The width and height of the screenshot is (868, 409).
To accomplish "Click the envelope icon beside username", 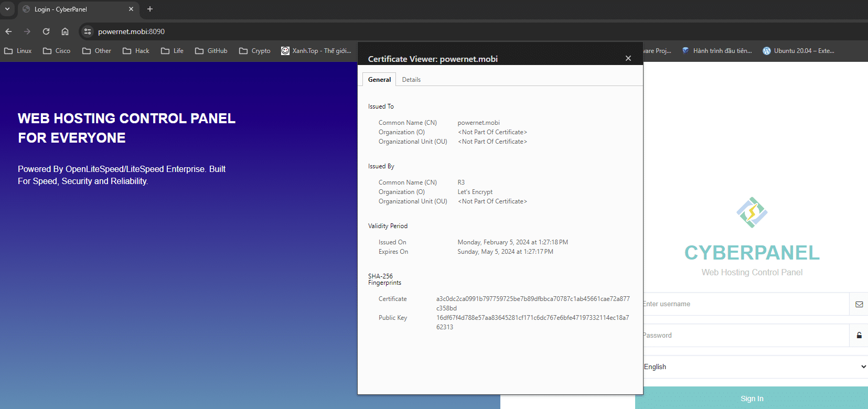I will [x=859, y=304].
